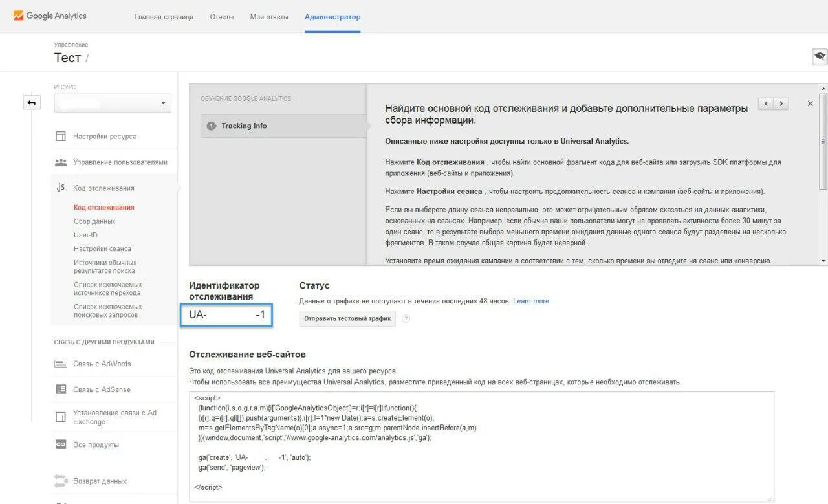This screenshot has width=828, height=504.
Task: Select Tracking Info tutorial step
Action: tap(283, 126)
